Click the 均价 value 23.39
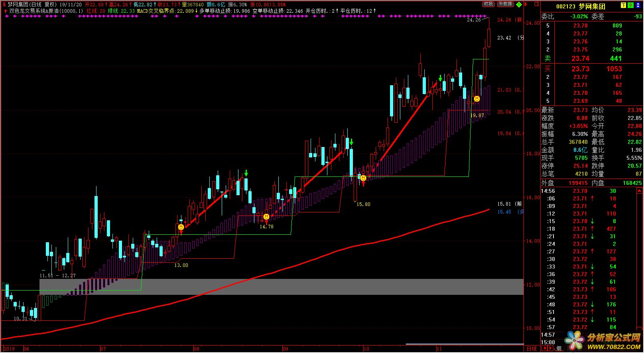The height and width of the screenshot is (353, 644). tap(634, 110)
